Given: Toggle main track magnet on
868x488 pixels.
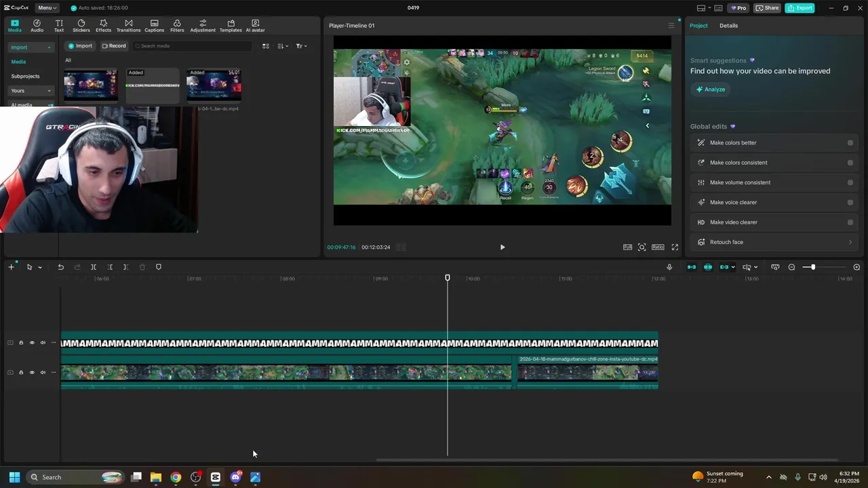Looking at the screenshot, I should click(x=692, y=267).
